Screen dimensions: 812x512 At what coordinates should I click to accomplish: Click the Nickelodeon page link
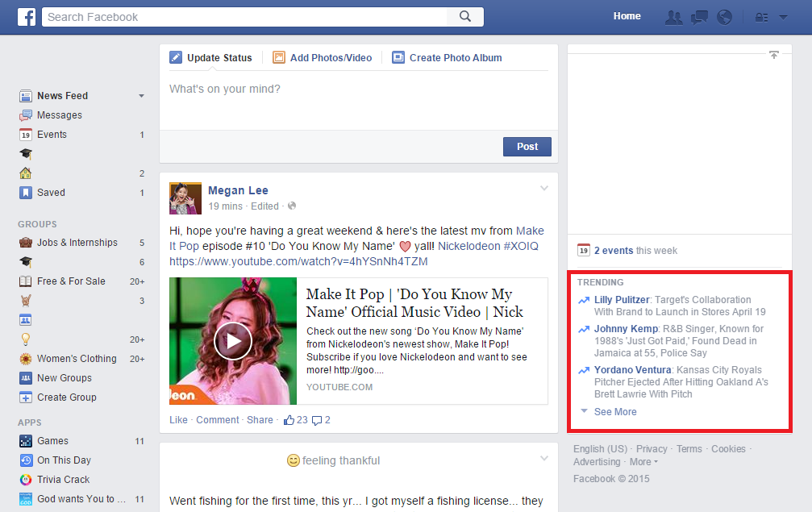click(x=469, y=246)
